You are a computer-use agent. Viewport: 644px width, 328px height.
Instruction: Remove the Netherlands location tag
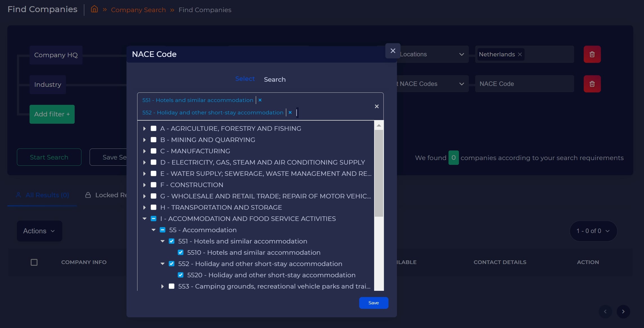(x=520, y=54)
